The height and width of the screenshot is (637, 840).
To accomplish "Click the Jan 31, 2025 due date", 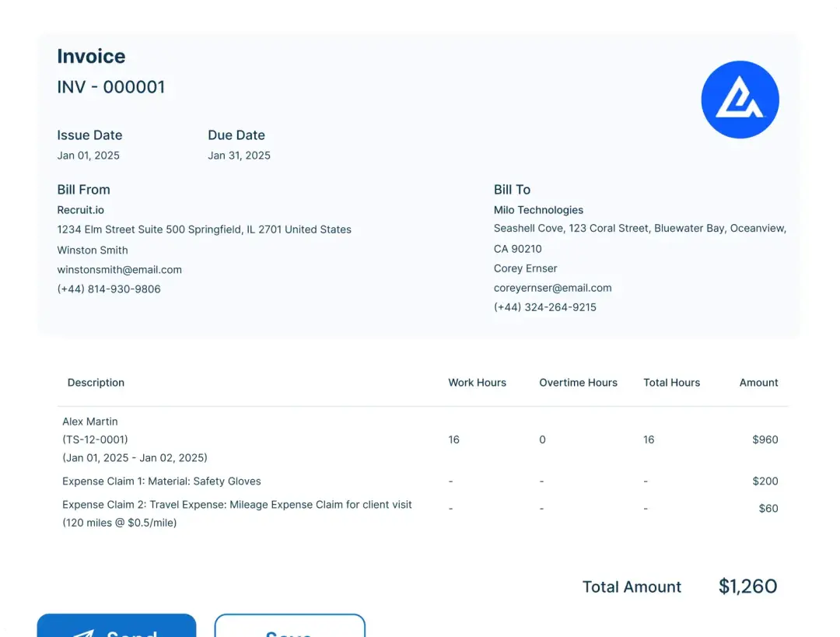I will (239, 156).
